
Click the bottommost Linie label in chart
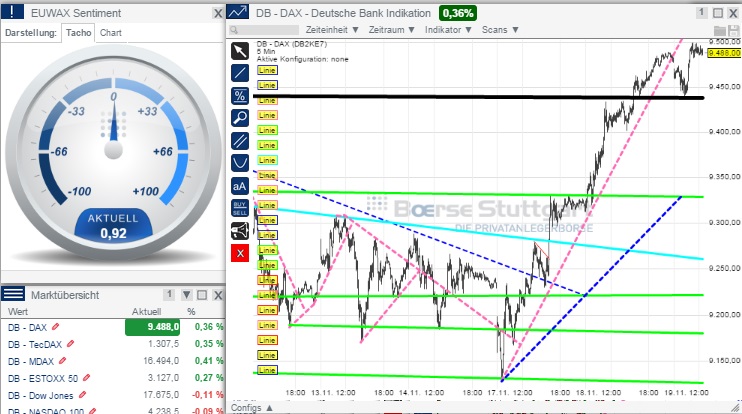point(267,370)
